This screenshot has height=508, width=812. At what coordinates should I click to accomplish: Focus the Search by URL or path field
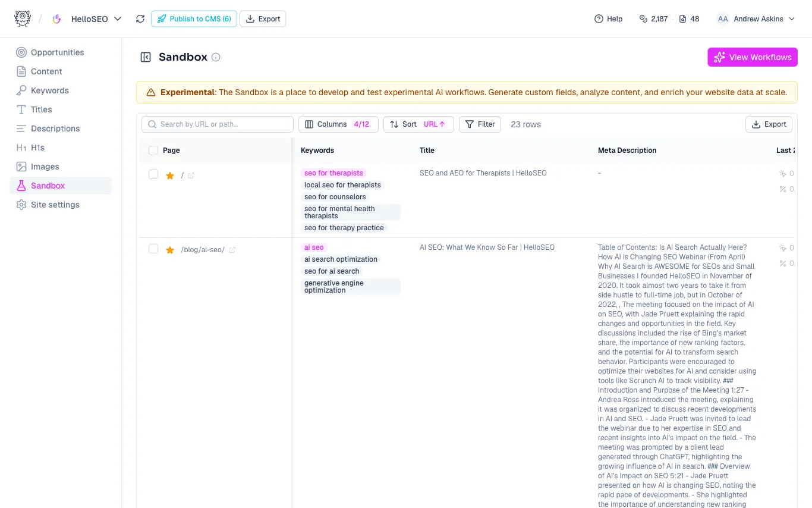tap(218, 124)
